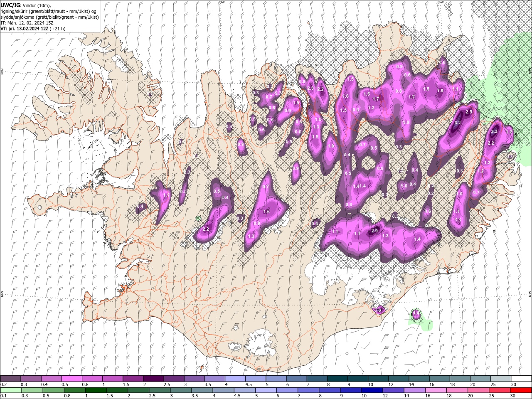
Task: Select the valid time 'VT: þri. 13.02.2024 12Z'
Action: coord(25,29)
